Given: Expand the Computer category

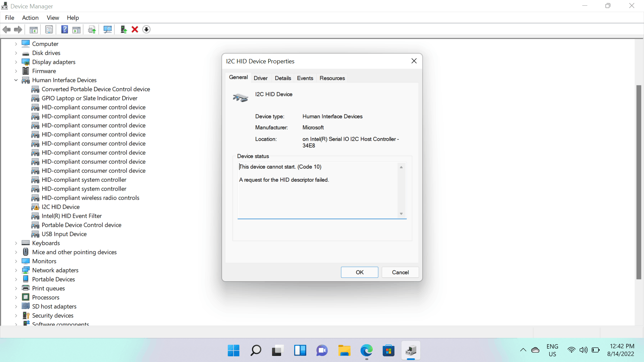Looking at the screenshot, I should 16,44.
